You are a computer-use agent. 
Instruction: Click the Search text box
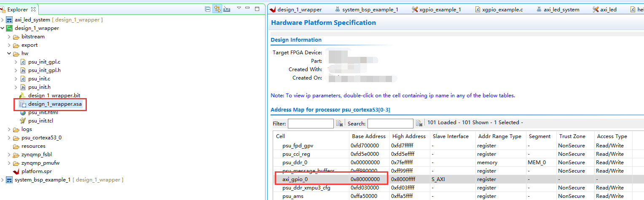(390, 123)
